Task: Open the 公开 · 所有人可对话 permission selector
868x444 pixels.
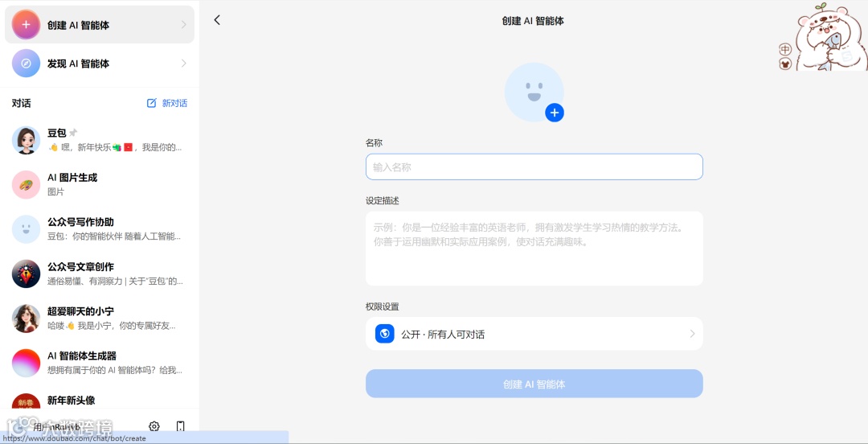Action: (534, 334)
